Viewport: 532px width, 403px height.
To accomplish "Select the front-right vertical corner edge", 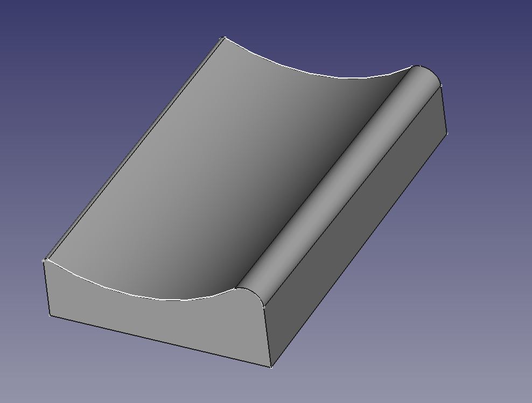I will (x=267, y=336).
